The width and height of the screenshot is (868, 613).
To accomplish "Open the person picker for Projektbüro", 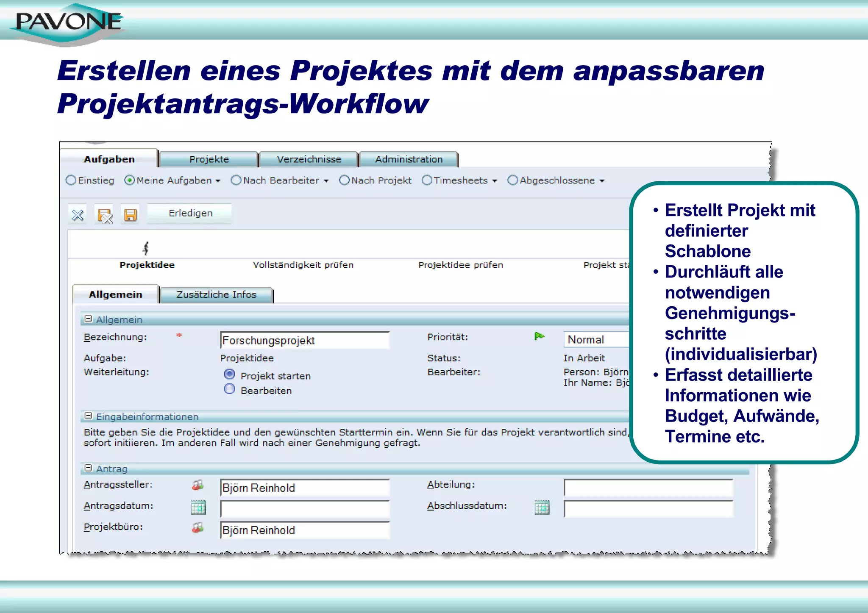I will (198, 527).
